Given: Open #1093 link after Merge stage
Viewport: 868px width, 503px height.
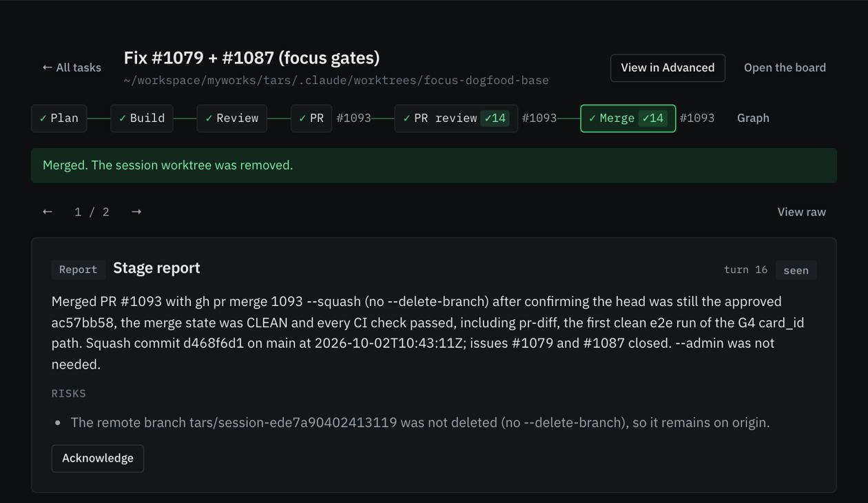Looking at the screenshot, I should (697, 119).
